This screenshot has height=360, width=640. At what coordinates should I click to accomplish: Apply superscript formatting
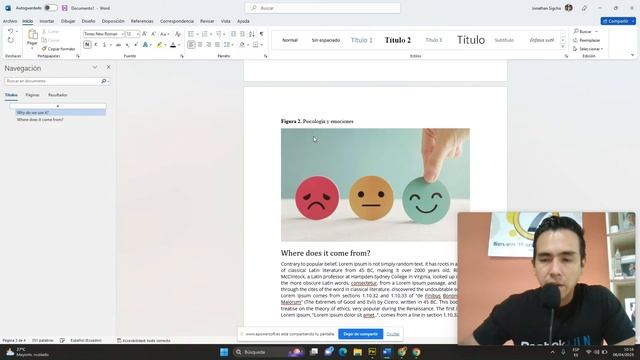pos(136,45)
